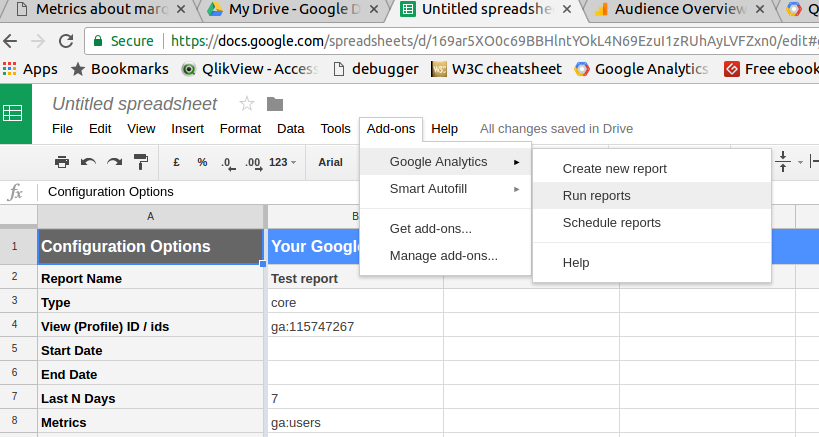819x437 pixels.
Task: Select the Report Name cell
Action: coord(150,278)
